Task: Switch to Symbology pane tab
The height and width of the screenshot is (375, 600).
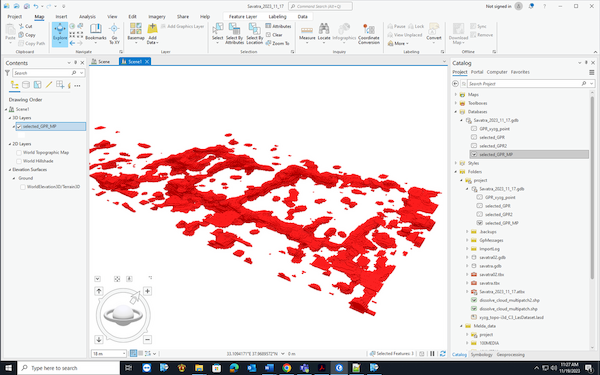Action: pyautogui.click(x=481, y=355)
